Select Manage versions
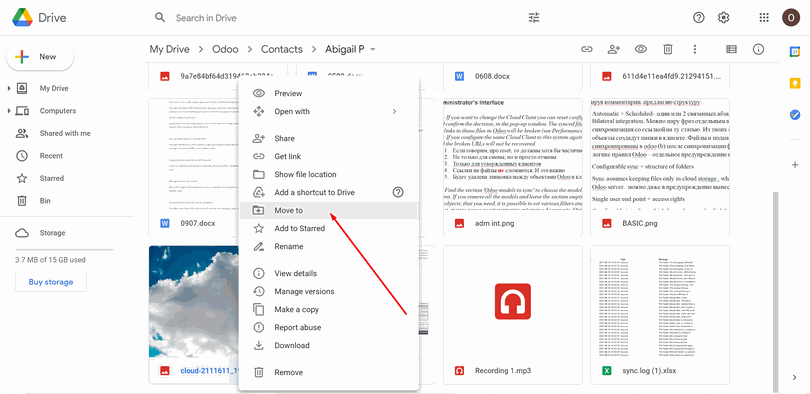Viewport: 810px width, 394px height. 329,291
